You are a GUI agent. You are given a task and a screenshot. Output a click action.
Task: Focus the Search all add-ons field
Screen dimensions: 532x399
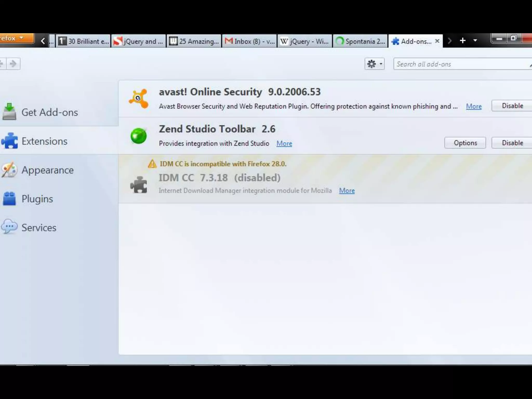462,64
